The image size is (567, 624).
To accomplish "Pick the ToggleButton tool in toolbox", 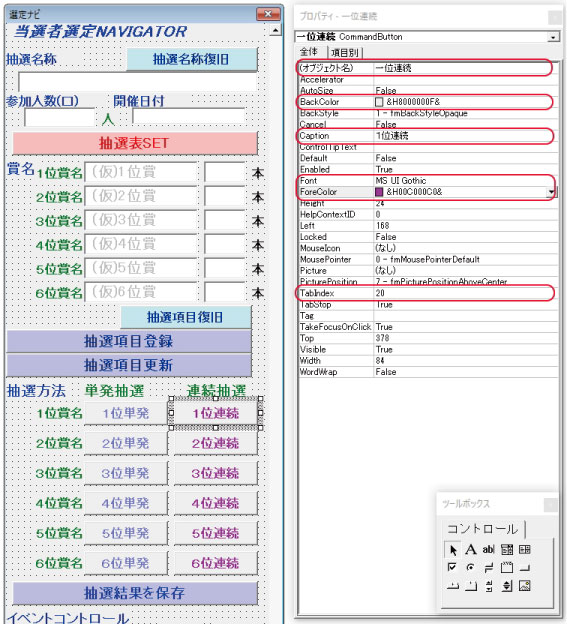I will tap(489, 567).
